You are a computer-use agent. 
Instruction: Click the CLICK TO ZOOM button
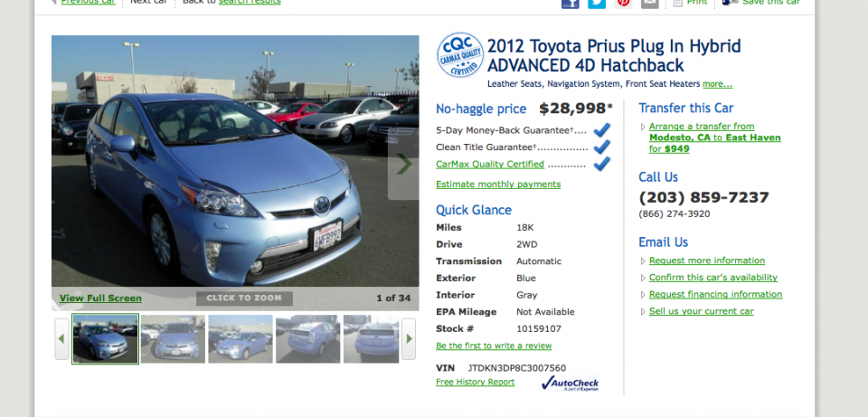pyautogui.click(x=244, y=299)
